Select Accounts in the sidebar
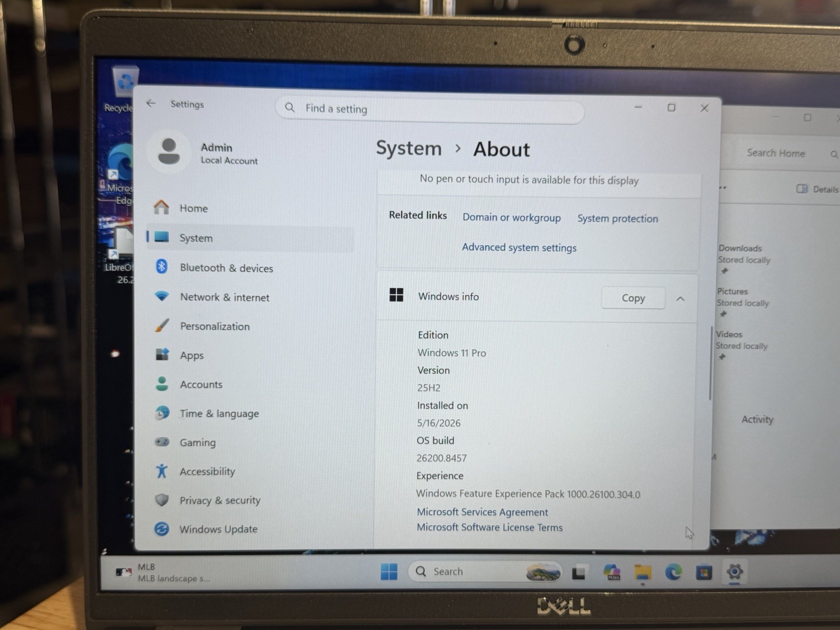Viewport: 840px width, 630px height. click(251, 384)
